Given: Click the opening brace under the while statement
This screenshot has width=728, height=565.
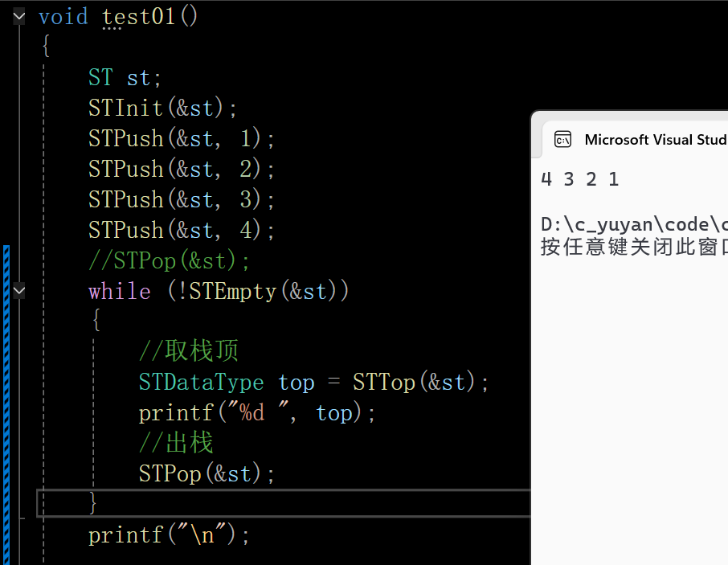Looking at the screenshot, I should [x=96, y=320].
